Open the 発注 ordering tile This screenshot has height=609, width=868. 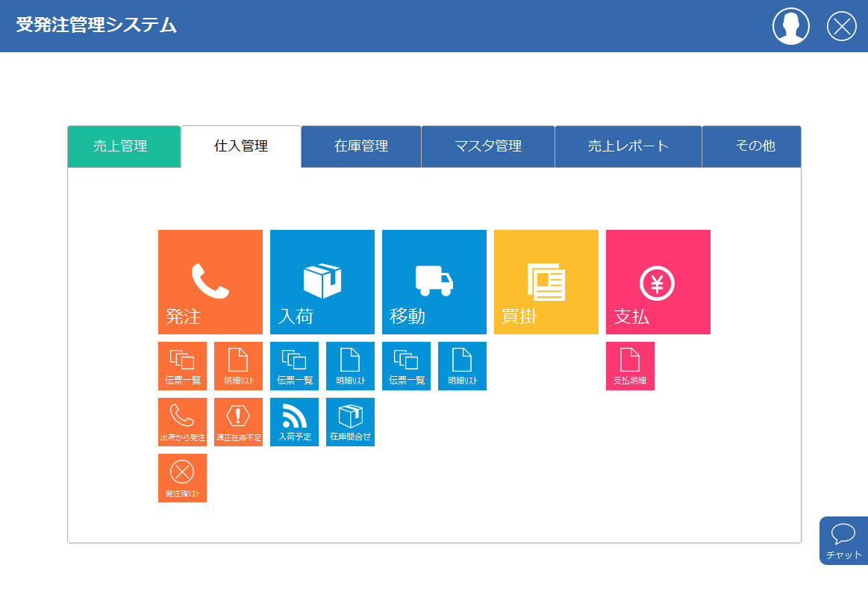click(210, 282)
